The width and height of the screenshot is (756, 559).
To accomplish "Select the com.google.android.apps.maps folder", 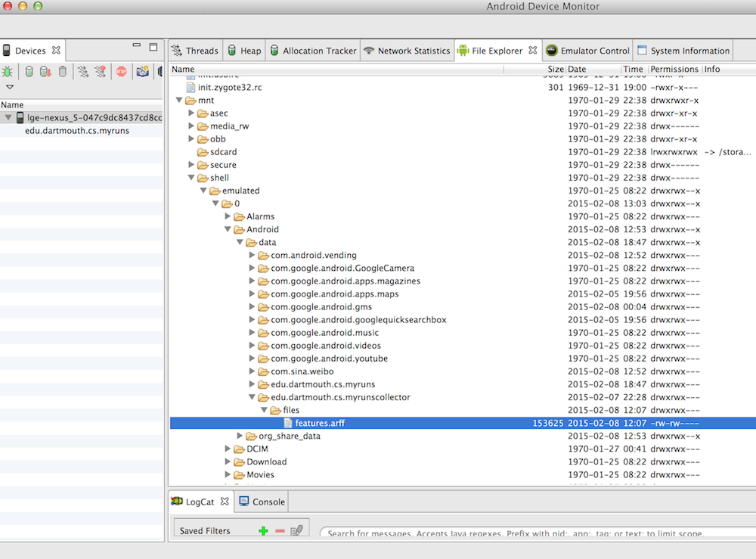I will [x=335, y=293].
